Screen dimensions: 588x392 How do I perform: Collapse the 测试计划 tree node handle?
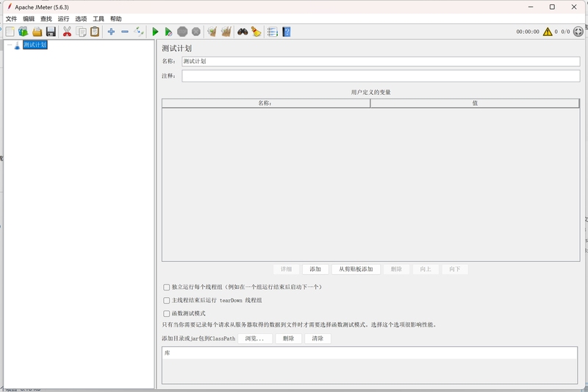coord(10,45)
